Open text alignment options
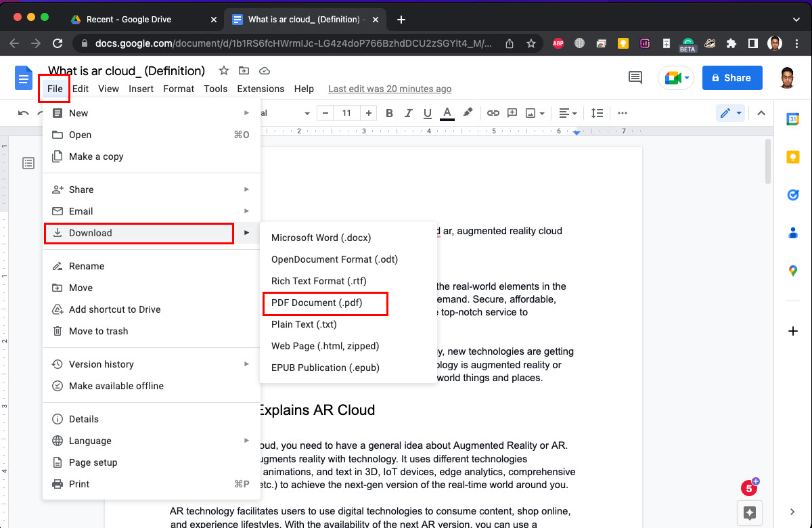812x528 pixels. pyautogui.click(x=568, y=113)
